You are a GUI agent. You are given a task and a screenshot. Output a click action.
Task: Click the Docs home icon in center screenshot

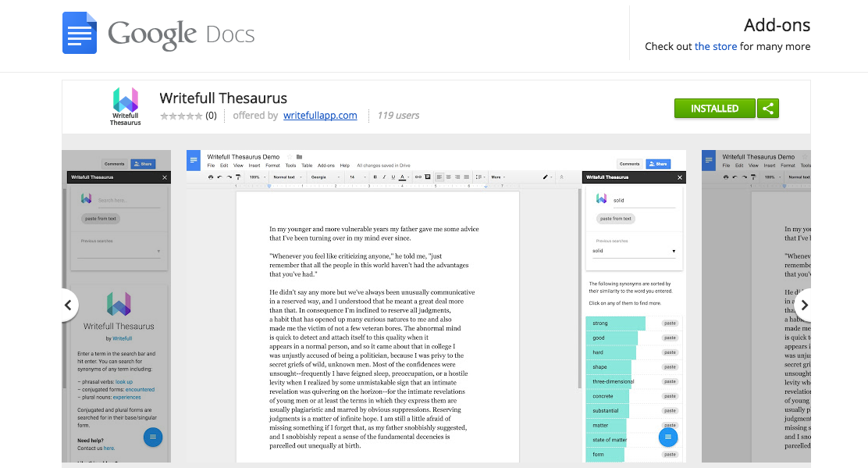[194, 161]
